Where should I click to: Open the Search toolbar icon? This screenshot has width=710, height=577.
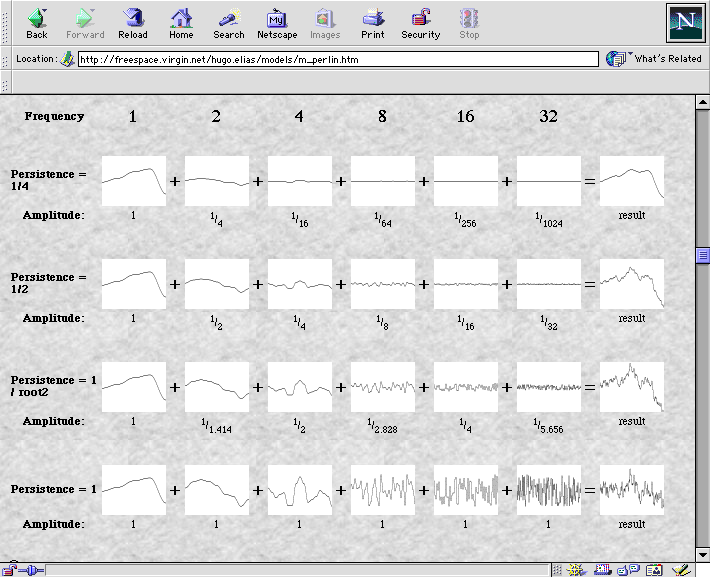229,23
